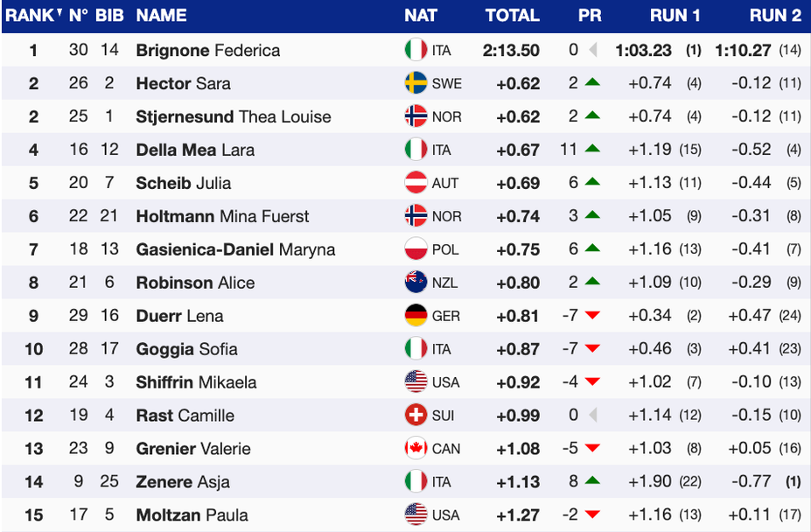Viewport: 811px width, 532px height.
Task: Click the New Zealand flag beside Robinson Alice
Action: tap(416, 283)
